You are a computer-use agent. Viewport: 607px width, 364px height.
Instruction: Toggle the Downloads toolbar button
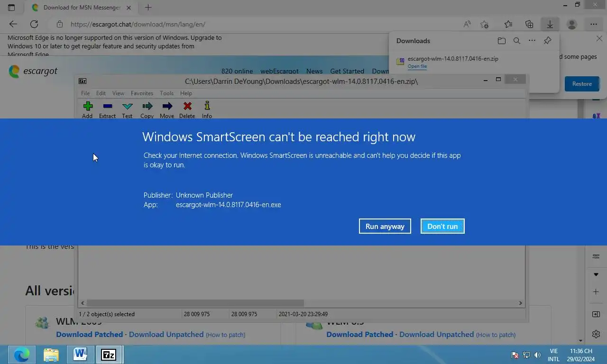pos(550,24)
